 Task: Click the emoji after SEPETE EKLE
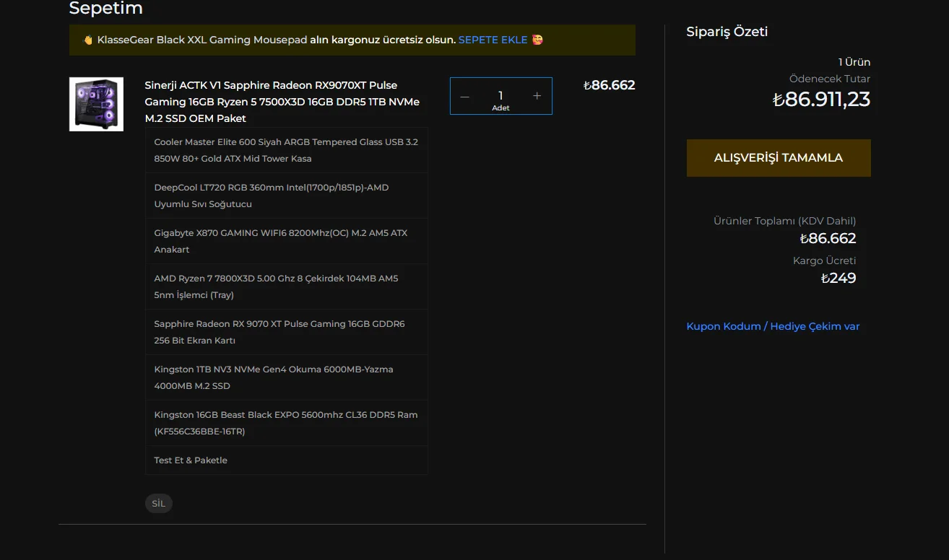pos(537,40)
